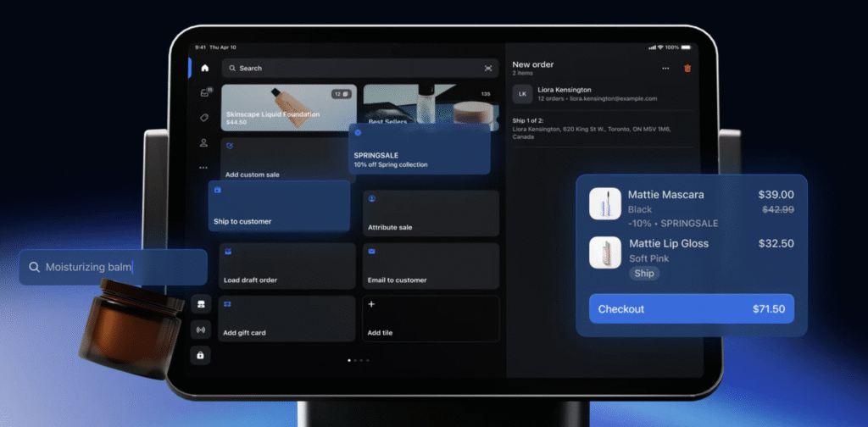Tap the Add tile plus button

431,319
